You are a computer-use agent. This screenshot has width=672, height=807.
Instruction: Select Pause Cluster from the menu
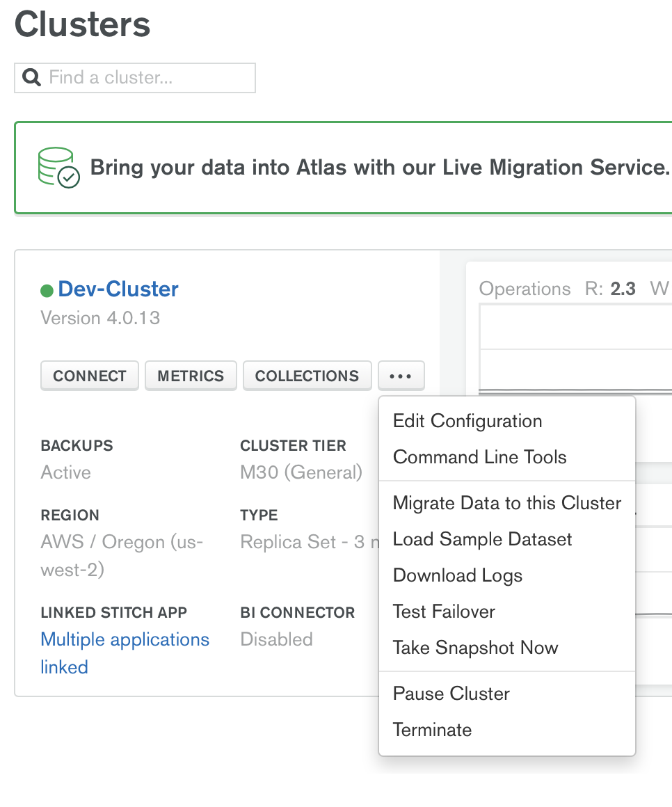(x=451, y=694)
